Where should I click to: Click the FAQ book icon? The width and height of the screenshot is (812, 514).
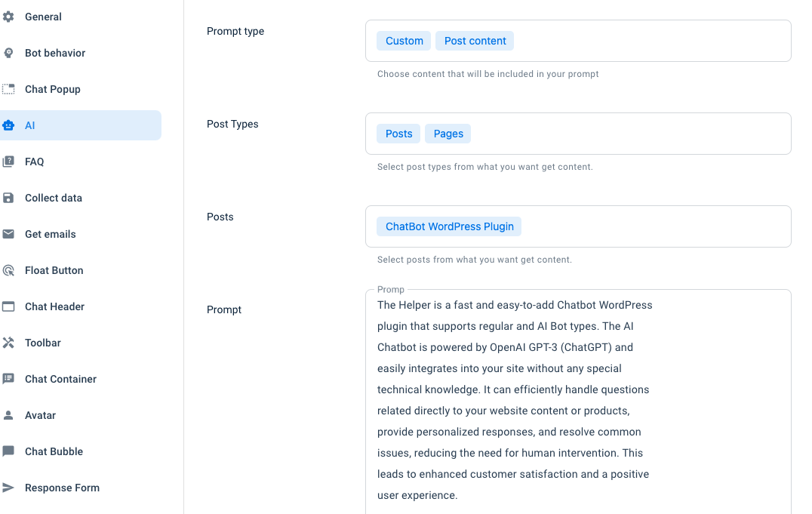tap(8, 162)
